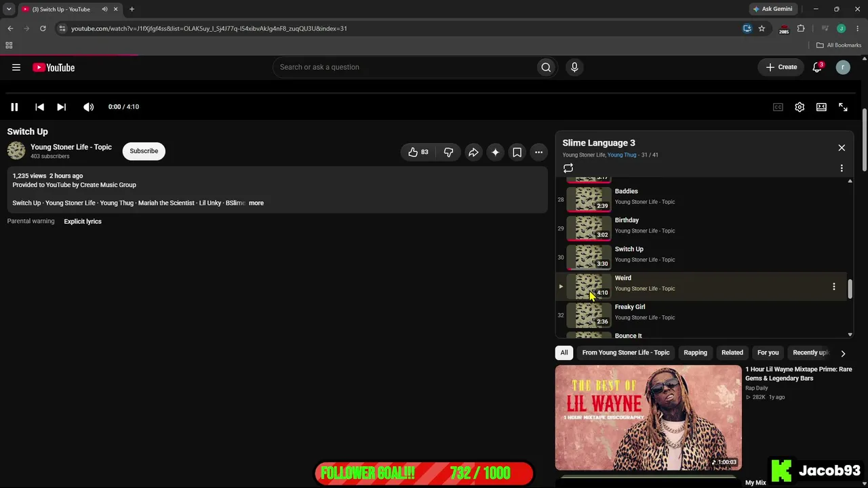This screenshot has height=488, width=868.
Task: Open the YouTube account avatar menu
Action: (843, 67)
